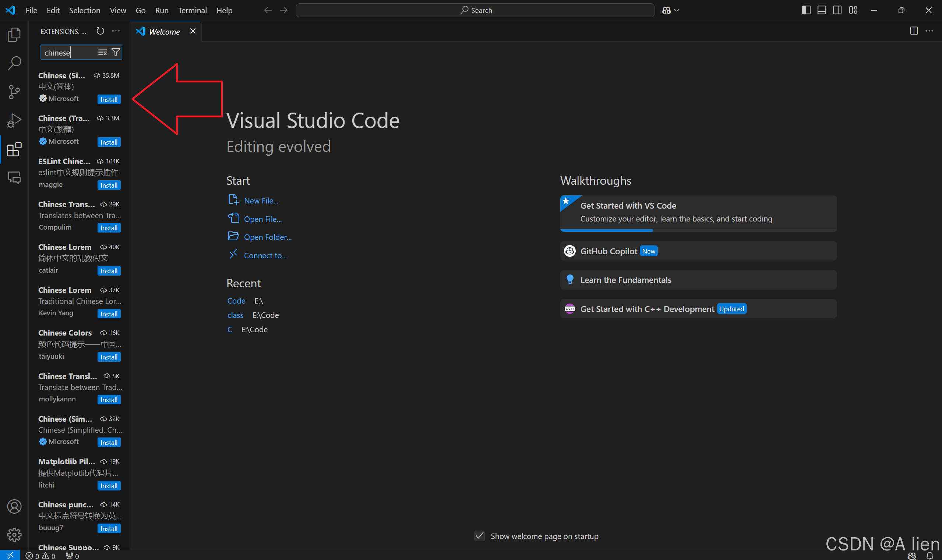Open the Terminal menu
Viewport: 942px width, 560px height.
tap(192, 10)
